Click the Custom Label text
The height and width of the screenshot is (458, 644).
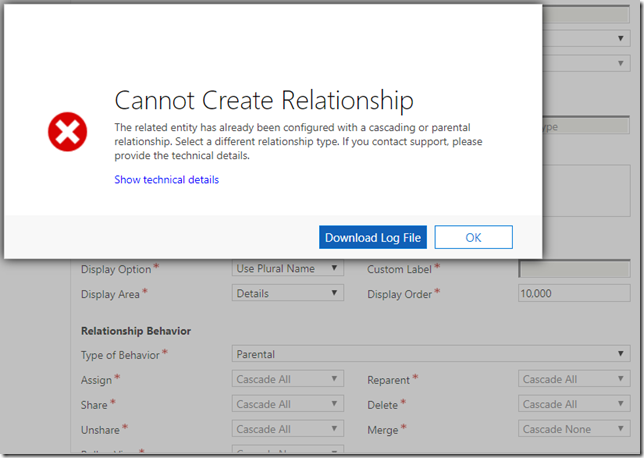[399, 269]
